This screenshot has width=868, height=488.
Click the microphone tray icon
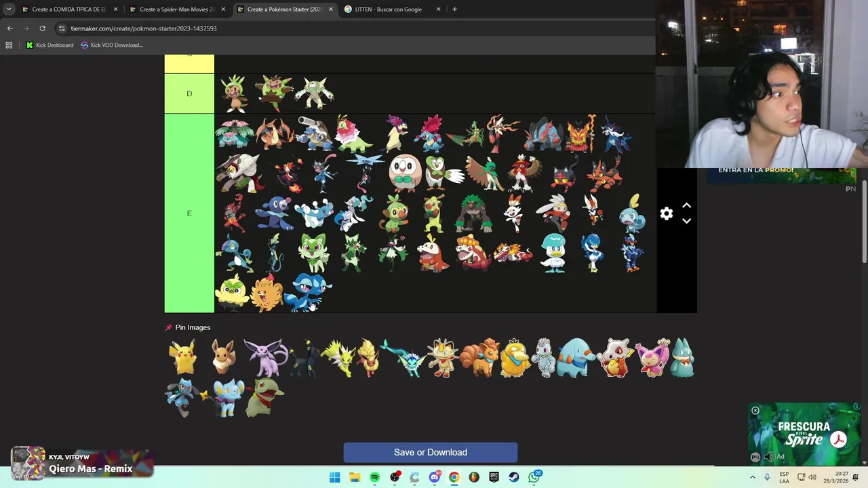pyautogui.click(x=767, y=477)
